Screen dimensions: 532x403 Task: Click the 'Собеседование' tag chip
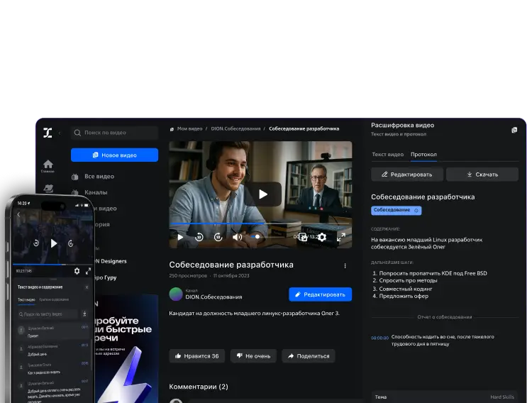[x=396, y=210]
